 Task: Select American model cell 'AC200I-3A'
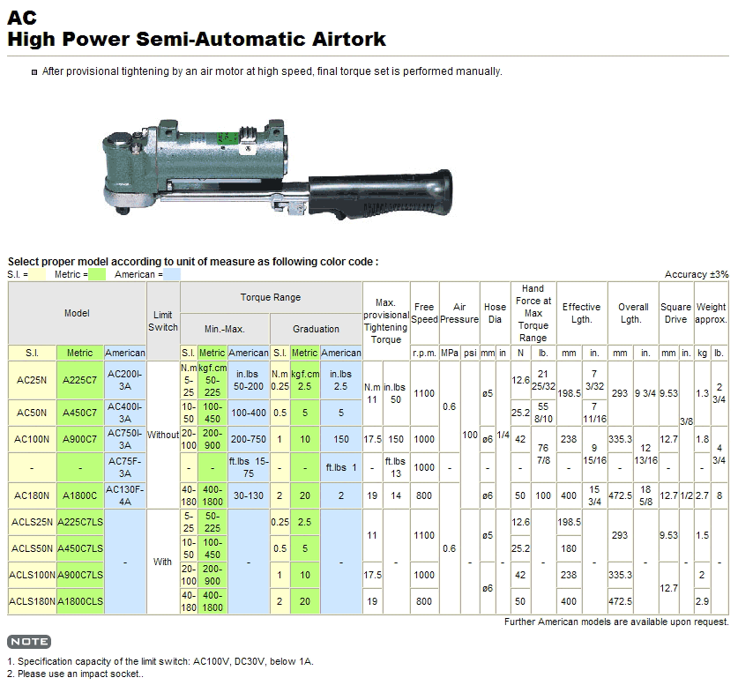pos(124,380)
